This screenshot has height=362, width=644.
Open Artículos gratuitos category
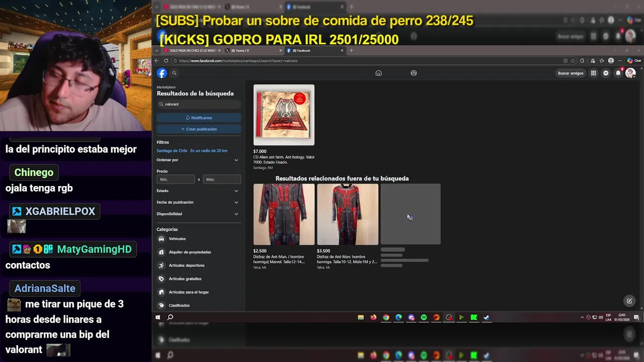(x=198, y=279)
